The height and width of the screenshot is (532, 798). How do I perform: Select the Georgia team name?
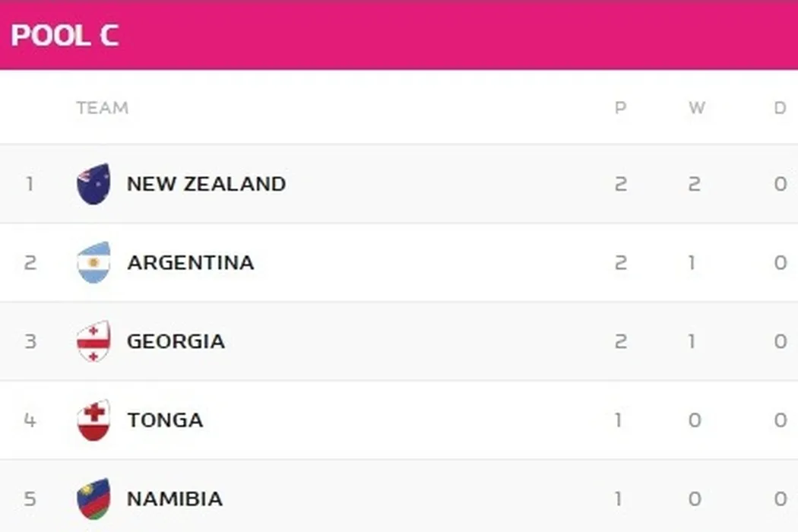point(176,341)
